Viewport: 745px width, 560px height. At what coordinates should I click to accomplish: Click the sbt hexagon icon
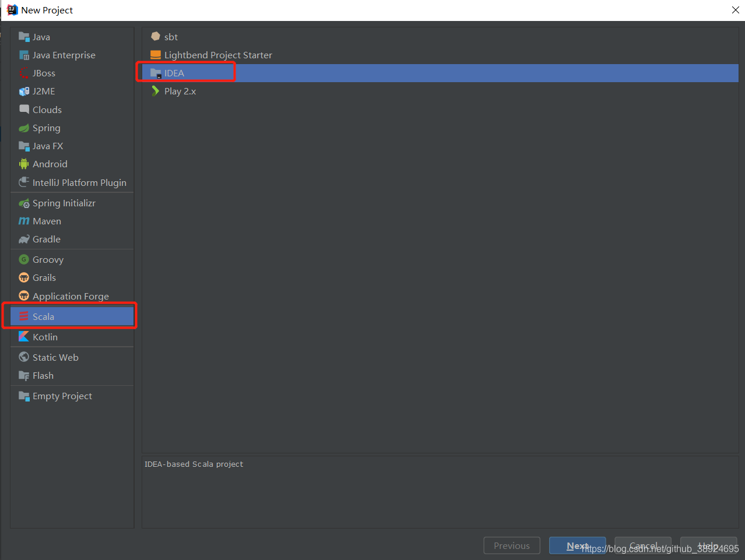pos(156,37)
